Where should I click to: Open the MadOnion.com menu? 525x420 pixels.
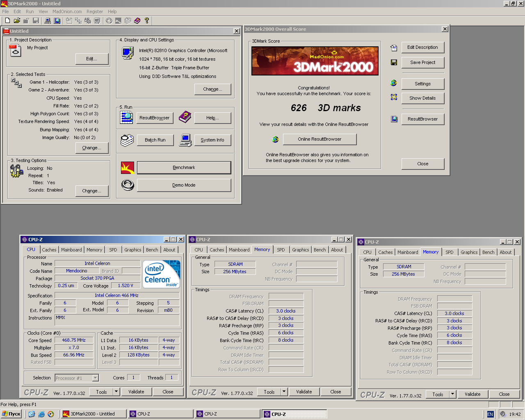[x=67, y=11]
